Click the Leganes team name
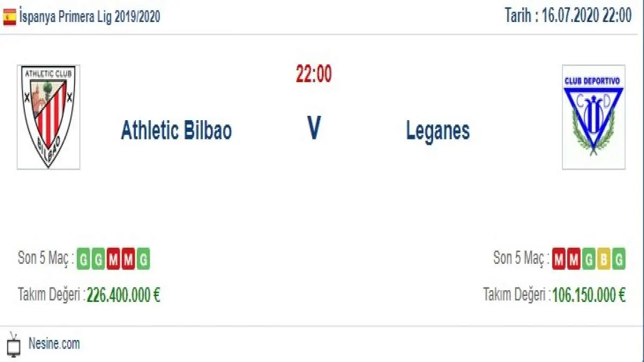 point(438,130)
